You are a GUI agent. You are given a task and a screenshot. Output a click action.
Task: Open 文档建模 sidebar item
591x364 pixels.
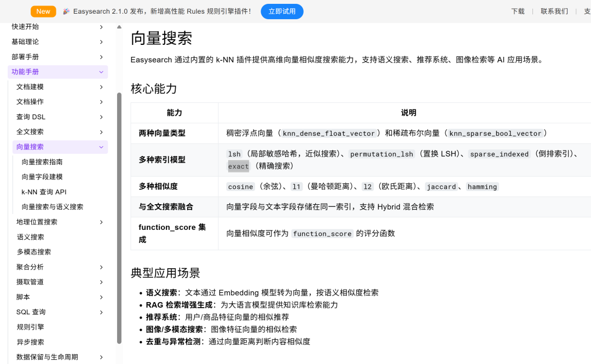click(x=30, y=87)
